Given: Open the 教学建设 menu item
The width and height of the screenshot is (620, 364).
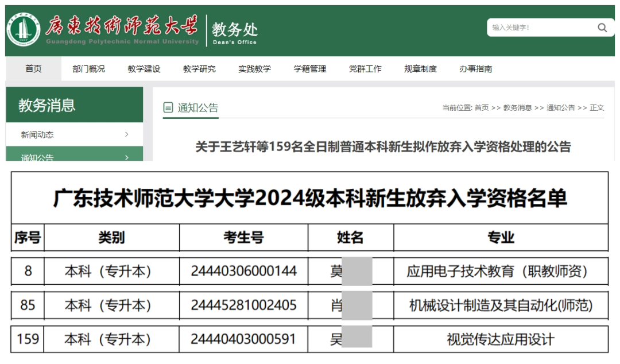Looking at the screenshot, I should coord(144,69).
